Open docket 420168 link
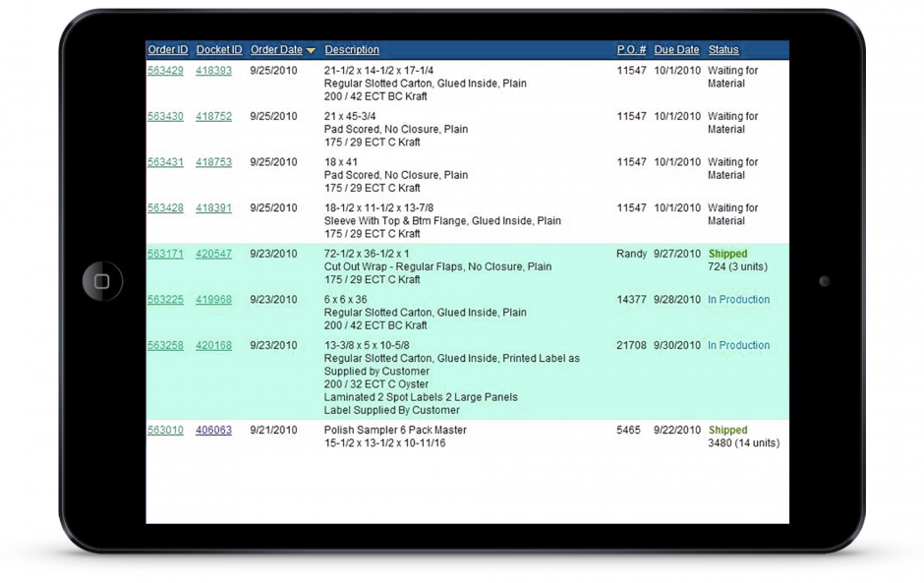The image size is (924, 583). click(213, 346)
